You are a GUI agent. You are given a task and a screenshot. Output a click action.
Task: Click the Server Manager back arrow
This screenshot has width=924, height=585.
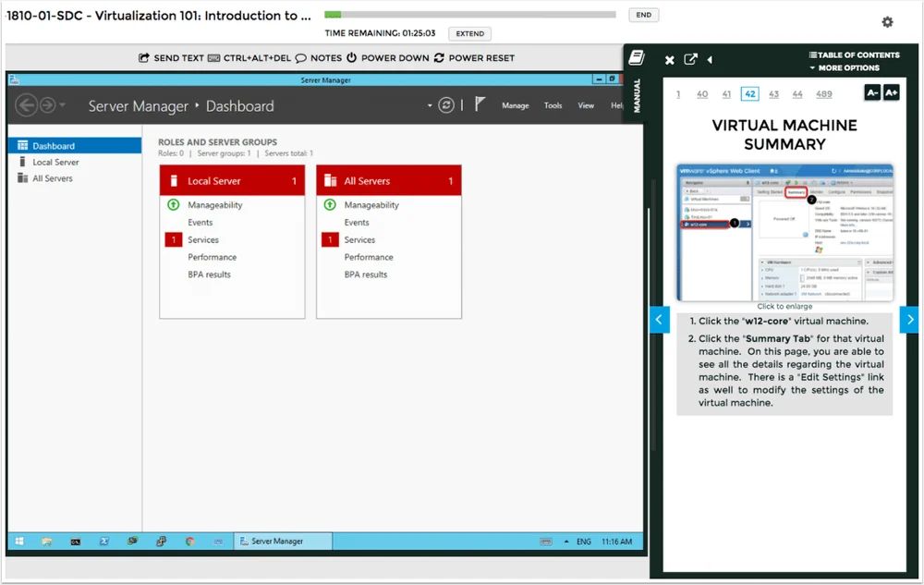pyautogui.click(x=27, y=105)
